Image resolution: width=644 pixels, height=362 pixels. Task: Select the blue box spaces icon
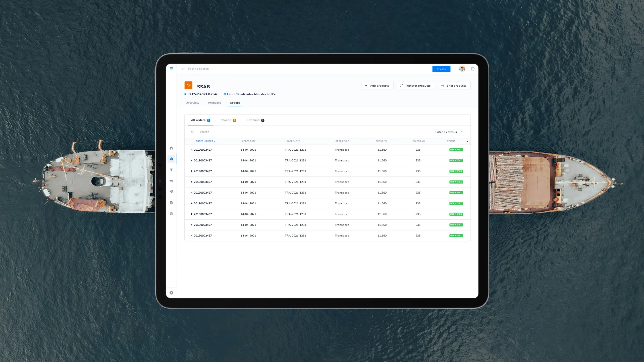click(x=171, y=159)
